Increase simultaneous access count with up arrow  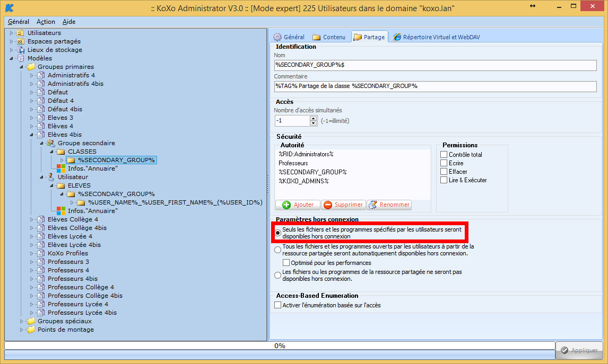[314, 119]
